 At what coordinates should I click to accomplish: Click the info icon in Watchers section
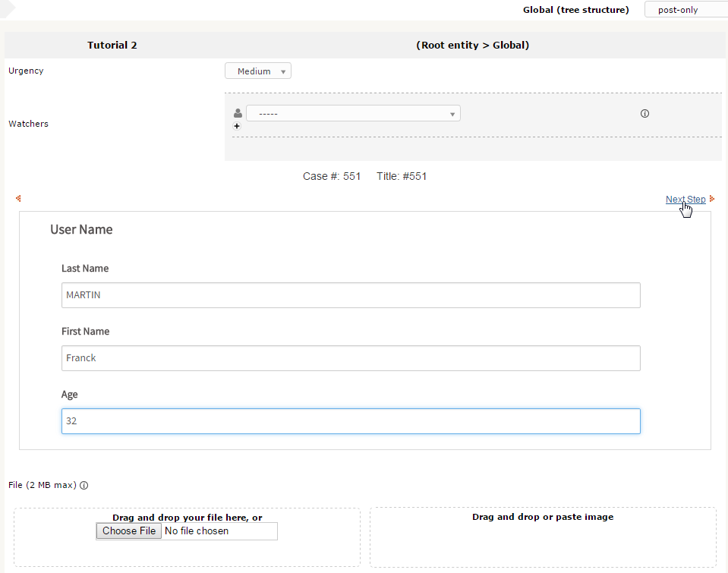[x=644, y=114]
